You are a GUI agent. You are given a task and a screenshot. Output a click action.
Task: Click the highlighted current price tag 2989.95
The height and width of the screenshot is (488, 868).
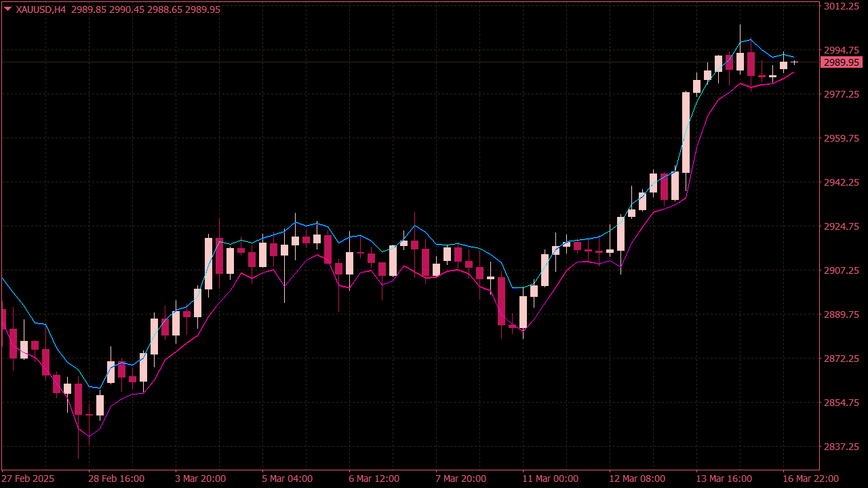tap(841, 62)
